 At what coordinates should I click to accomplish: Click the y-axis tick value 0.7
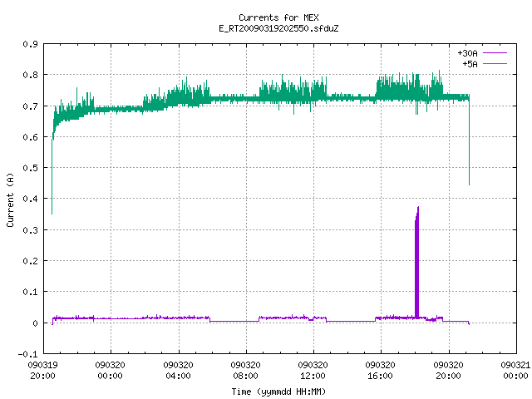point(30,106)
